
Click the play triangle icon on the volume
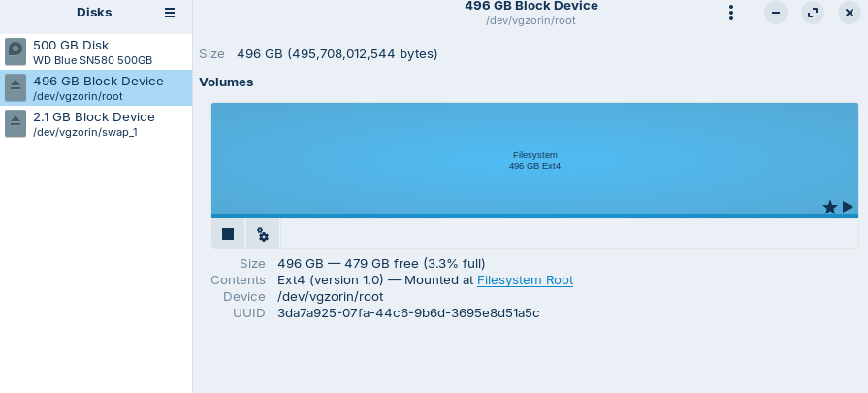tap(848, 207)
